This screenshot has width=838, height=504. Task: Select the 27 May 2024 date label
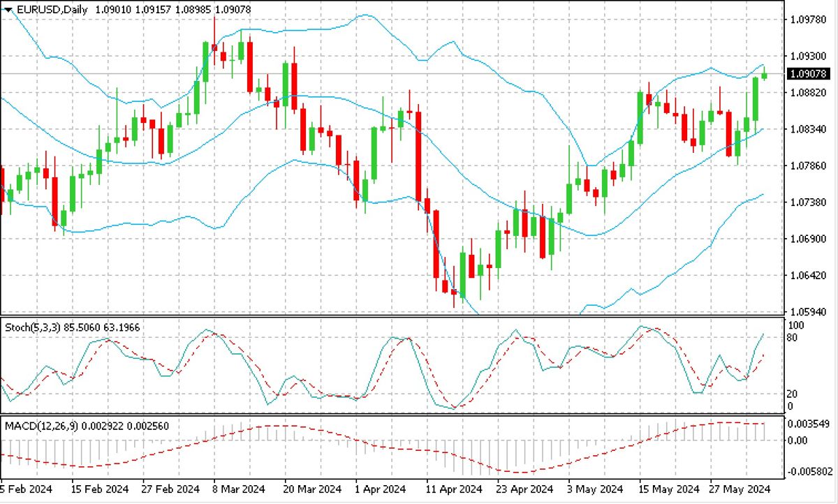741,488
